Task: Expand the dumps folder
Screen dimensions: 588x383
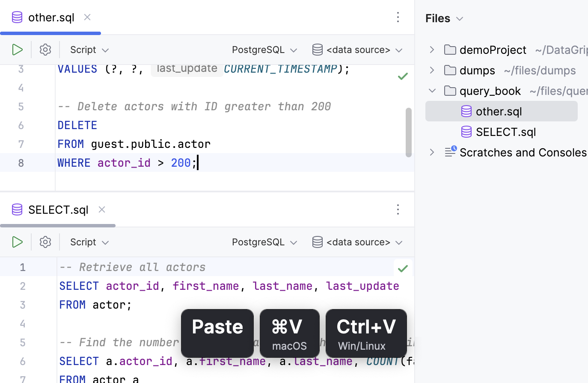Action: (x=432, y=70)
